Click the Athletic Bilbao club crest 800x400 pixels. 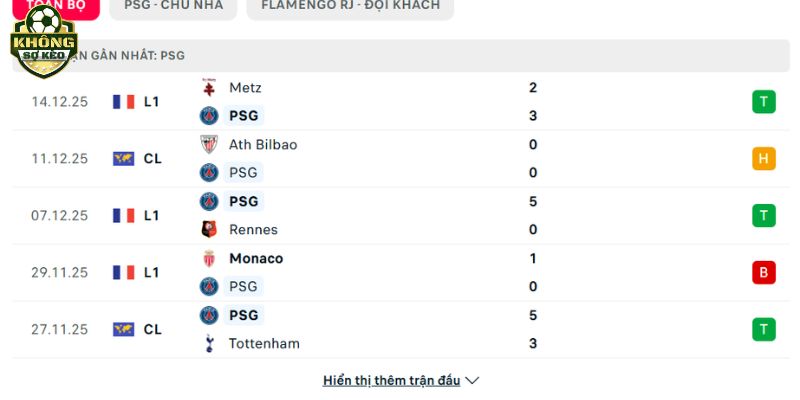[x=209, y=144]
